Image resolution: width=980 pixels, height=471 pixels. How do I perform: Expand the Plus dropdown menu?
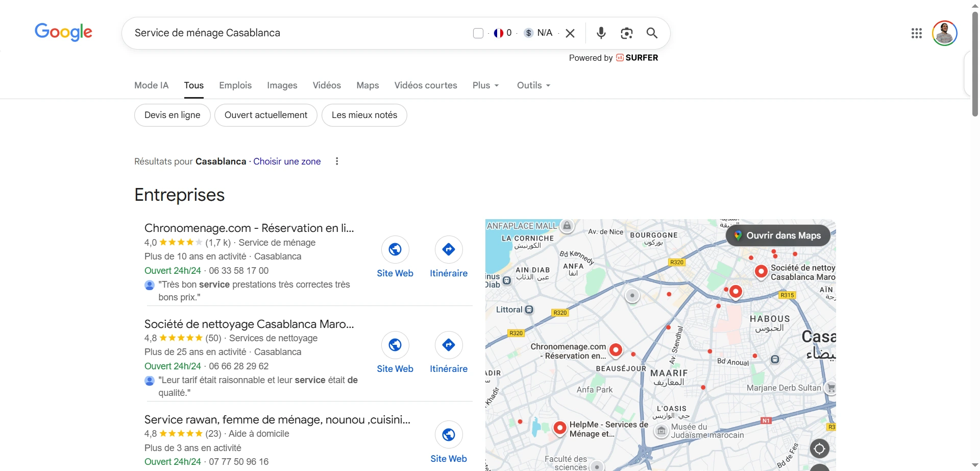[x=485, y=85]
